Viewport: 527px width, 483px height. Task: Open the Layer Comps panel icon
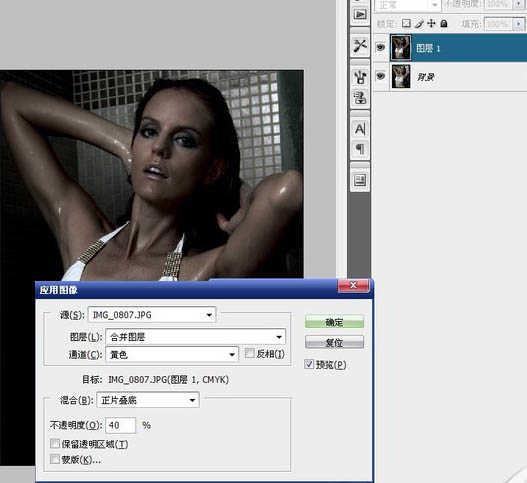360,180
